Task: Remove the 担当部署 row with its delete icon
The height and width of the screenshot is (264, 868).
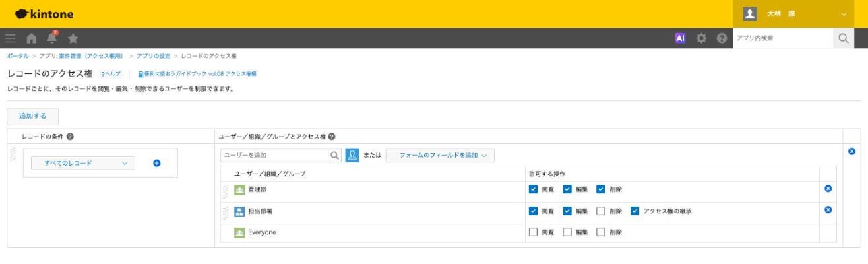Action: click(x=828, y=211)
